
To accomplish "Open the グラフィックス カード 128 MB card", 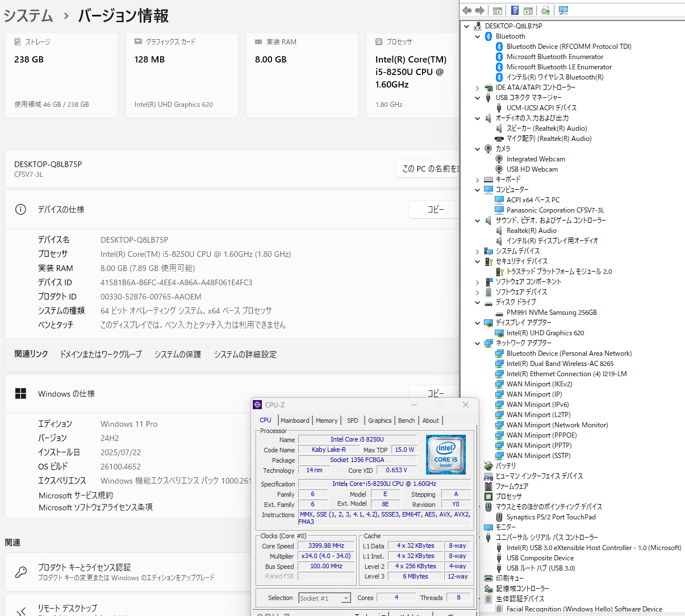I will coord(182,75).
